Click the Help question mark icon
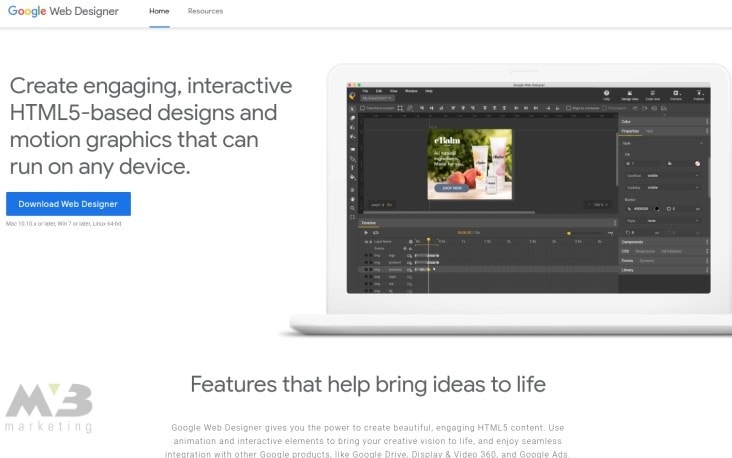The width and height of the screenshot is (732, 458). [x=606, y=95]
